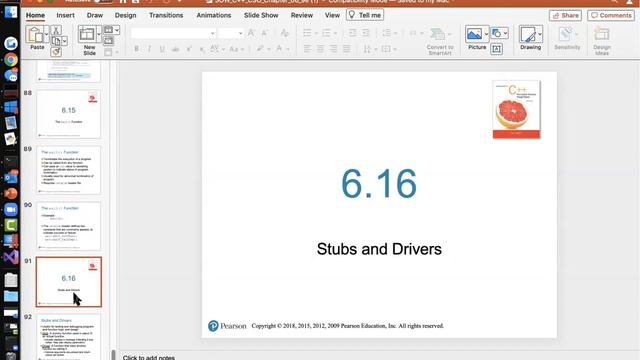Expand the Shapes dropdown arrow
Image resolution: width=640 pixels, height=360 pixels.
point(505,33)
